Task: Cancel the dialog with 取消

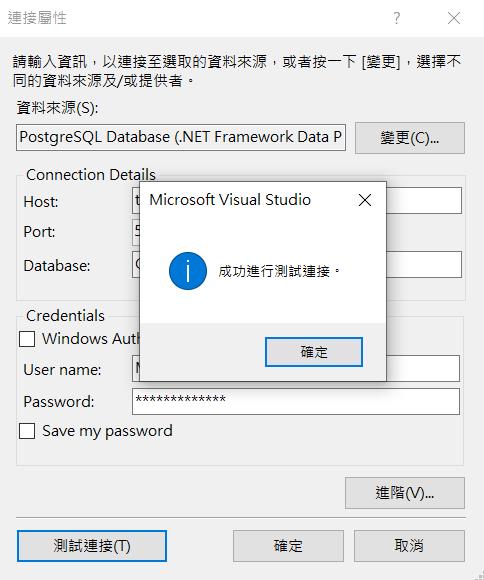Action: click(x=409, y=546)
